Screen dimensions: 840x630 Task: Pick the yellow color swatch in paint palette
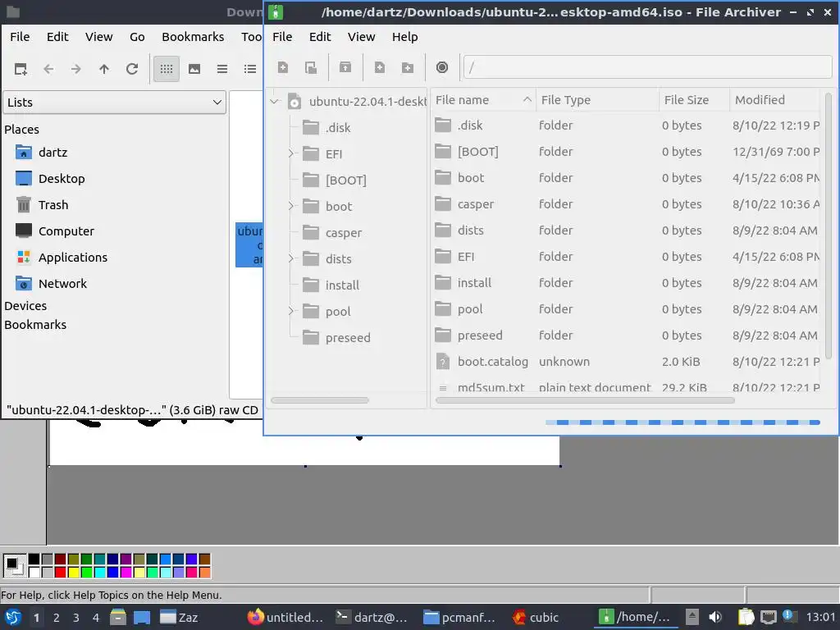coord(73,572)
